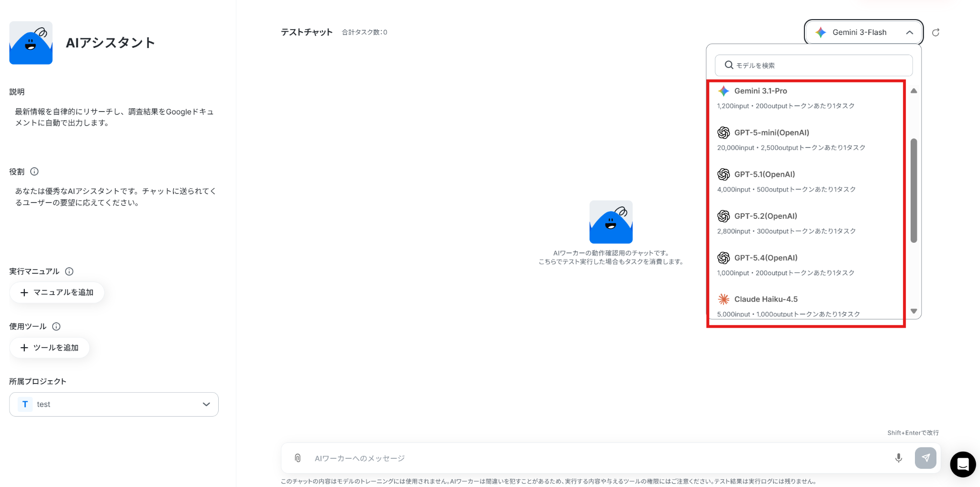Focus the AI worker message input

click(598, 458)
